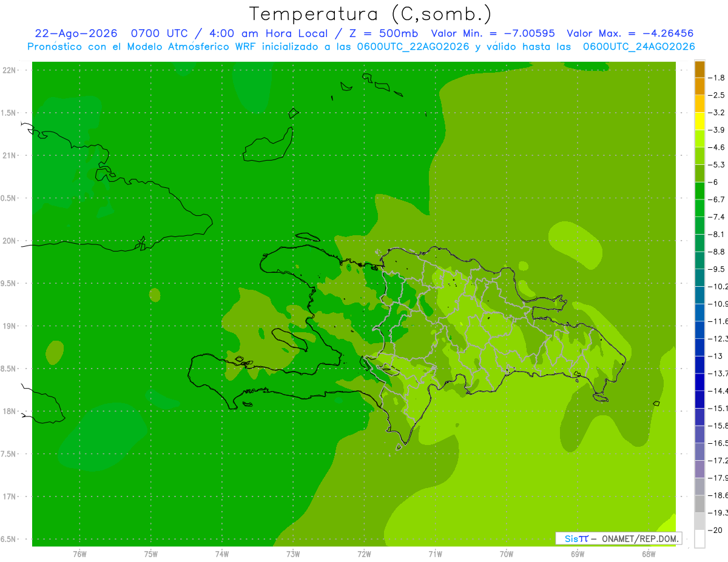Screen dimensions: 728x562
Task: Click the "-13.7" legend value
Action: point(719,373)
